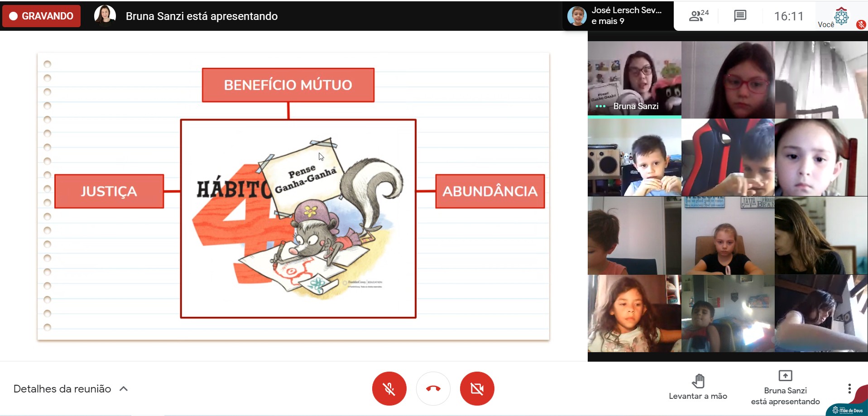Turn on the camera

477,388
